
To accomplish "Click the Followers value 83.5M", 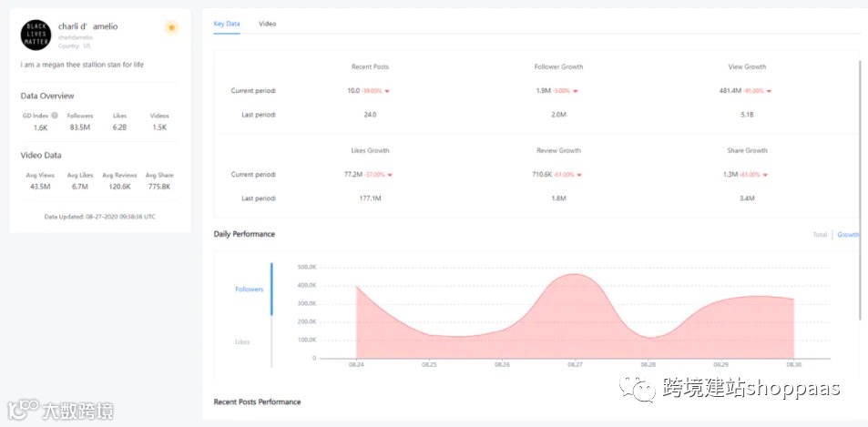I will [x=78, y=127].
